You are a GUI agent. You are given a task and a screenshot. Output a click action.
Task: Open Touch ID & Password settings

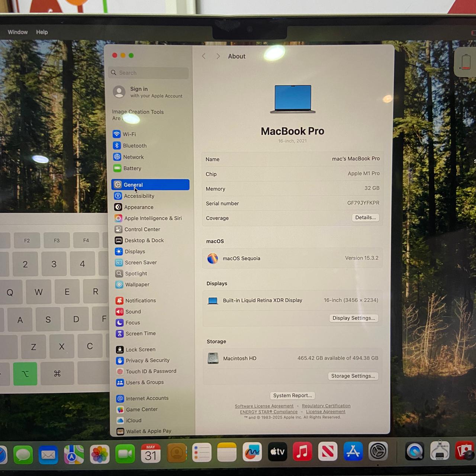(x=151, y=371)
